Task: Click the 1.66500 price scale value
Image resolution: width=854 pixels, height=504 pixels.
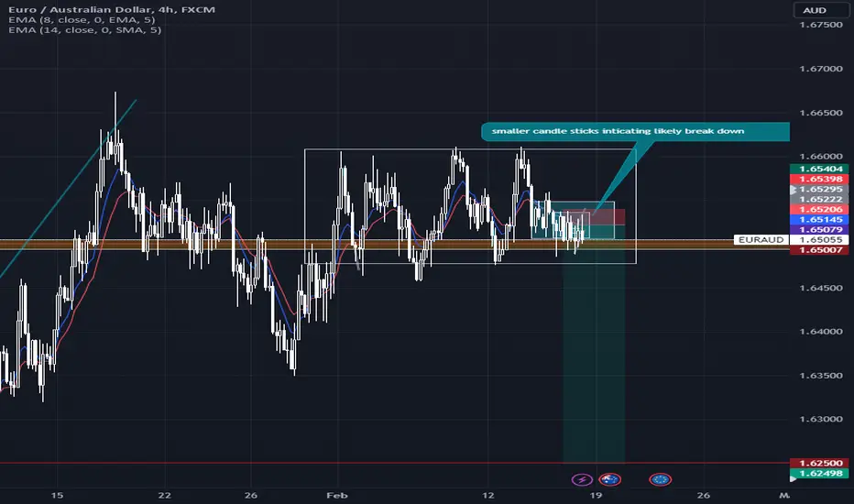Action: click(x=821, y=113)
